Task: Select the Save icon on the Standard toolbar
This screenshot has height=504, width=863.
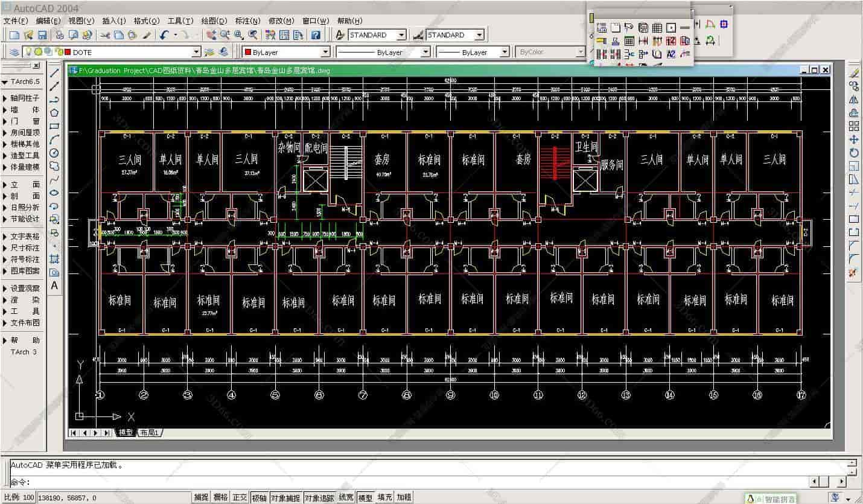Action: (x=41, y=34)
